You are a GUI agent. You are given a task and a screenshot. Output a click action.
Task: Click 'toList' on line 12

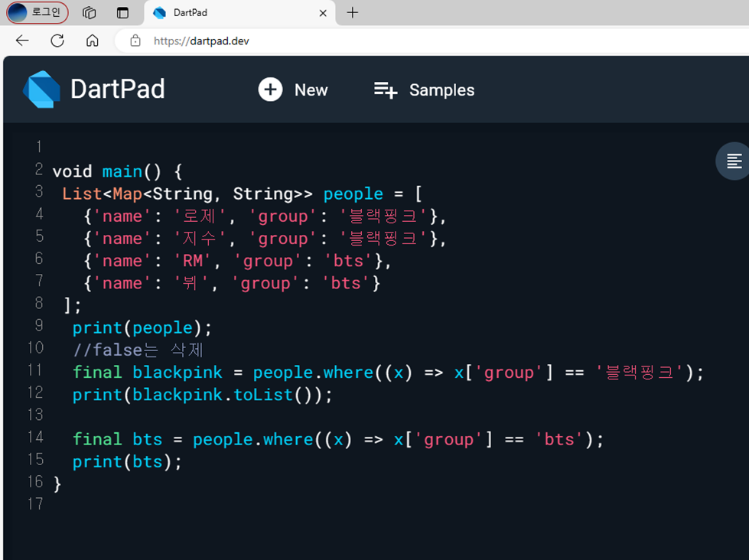(x=262, y=395)
